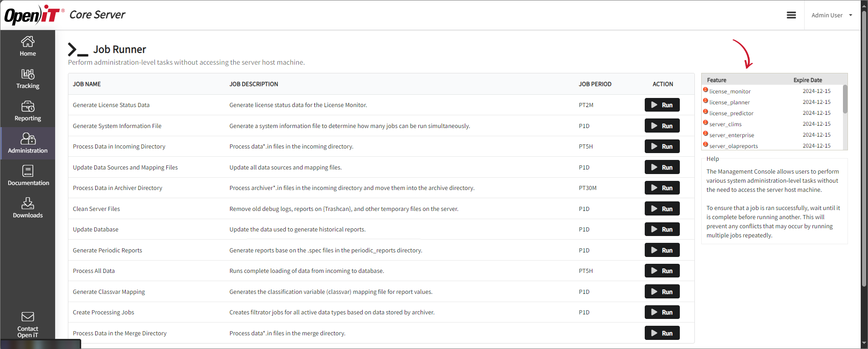
Task: Click the Contact Open iT envelope icon
Action: [x=28, y=317]
